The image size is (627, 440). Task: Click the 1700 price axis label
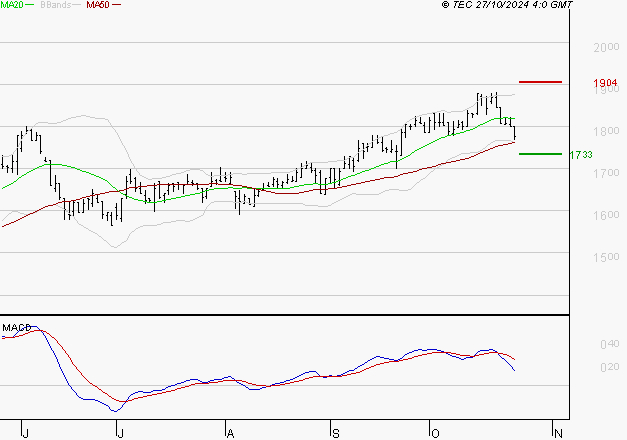(x=606, y=173)
